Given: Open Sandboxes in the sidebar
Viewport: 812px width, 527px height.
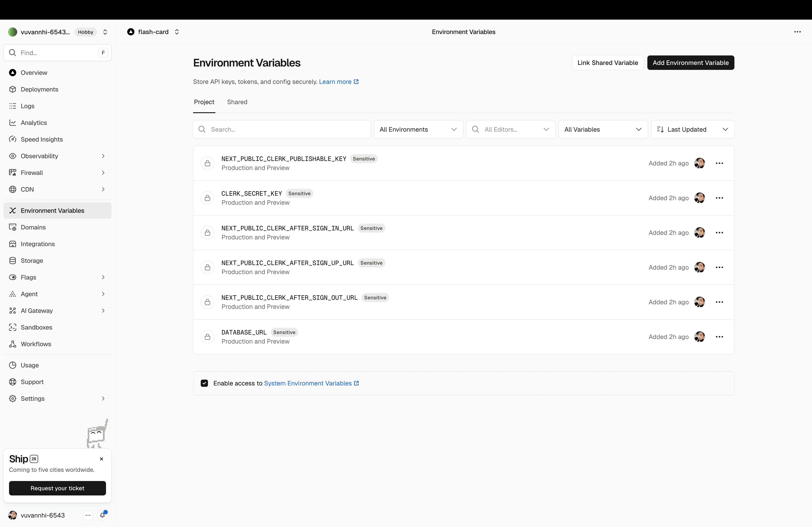Looking at the screenshot, I should pos(57,328).
